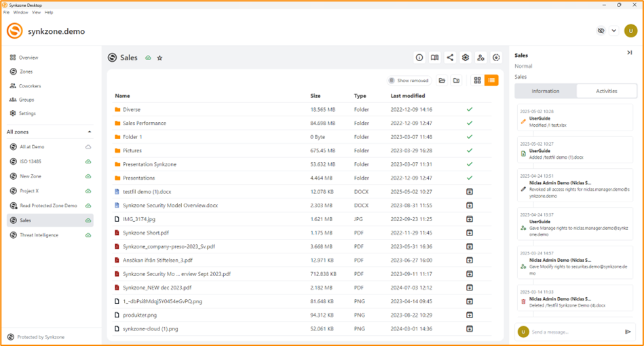
Task: Switch to the Information tab
Action: click(545, 91)
